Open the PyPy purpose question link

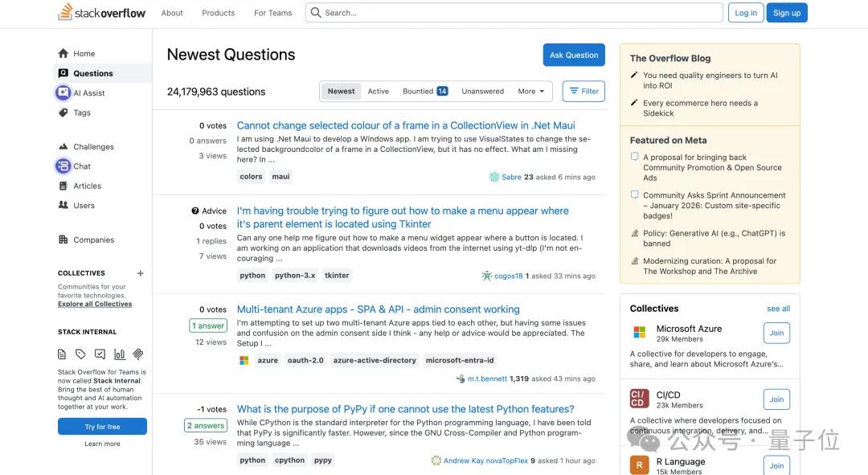pos(405,409)
